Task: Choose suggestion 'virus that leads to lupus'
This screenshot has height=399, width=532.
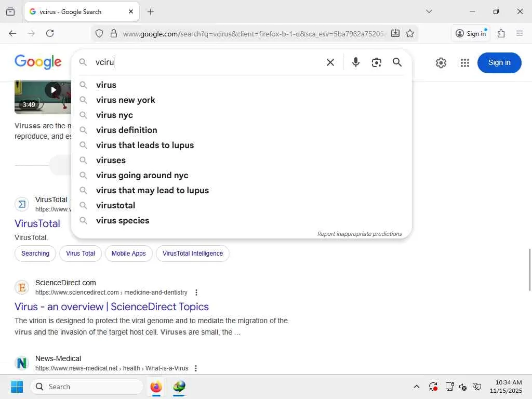Action: tap(242, 145)
